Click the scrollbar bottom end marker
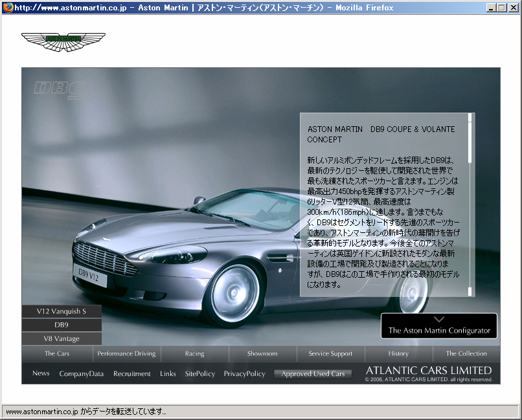The width and height of the screenshot is (522, 420). coord(470,292)
